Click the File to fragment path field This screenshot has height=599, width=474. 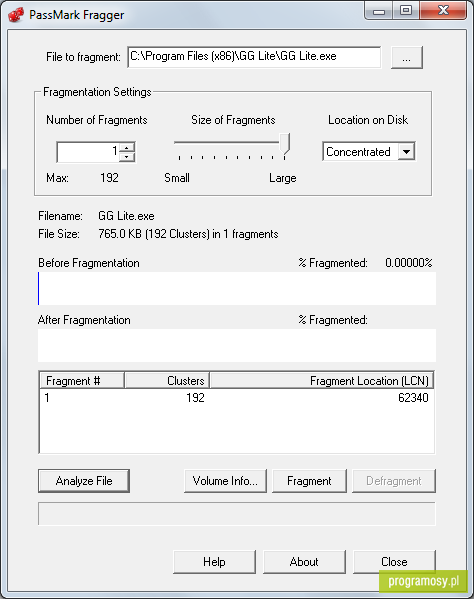click(254, 57)
